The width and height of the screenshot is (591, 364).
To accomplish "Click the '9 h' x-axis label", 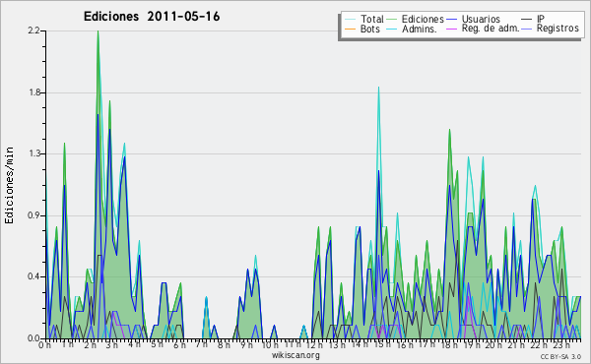I will point(247,344).
